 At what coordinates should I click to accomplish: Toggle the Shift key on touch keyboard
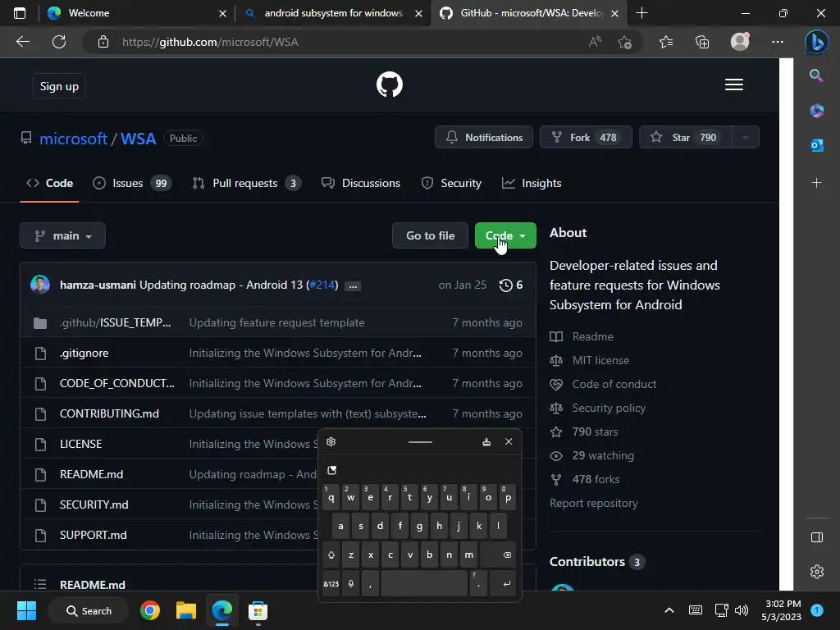(331, 555)
